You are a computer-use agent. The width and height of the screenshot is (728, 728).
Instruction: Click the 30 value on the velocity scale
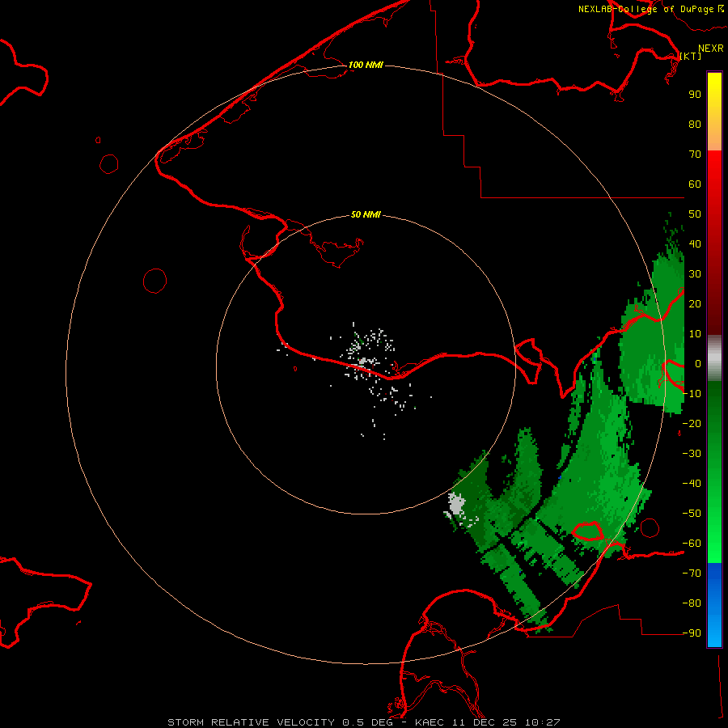tap(695, 274)
